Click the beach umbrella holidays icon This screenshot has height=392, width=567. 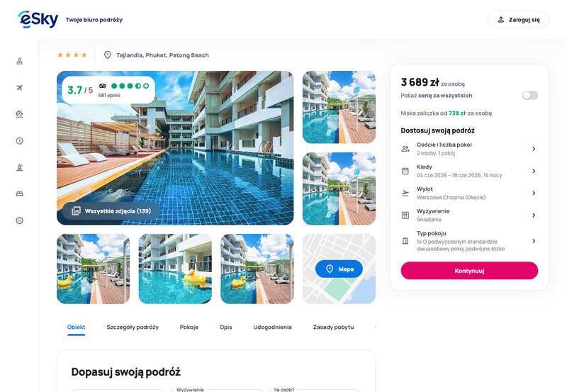pos(20,114)
